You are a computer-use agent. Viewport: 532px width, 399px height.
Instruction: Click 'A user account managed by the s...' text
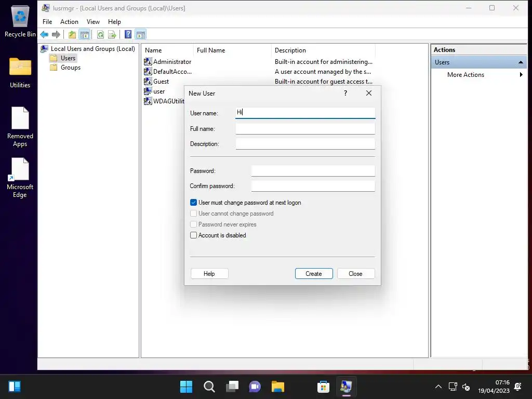click(x=323, y=72)
